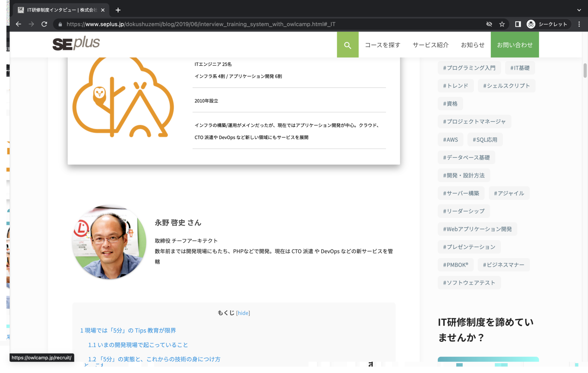Viewport: 588px width, 373px height.
Task: Click the URL address field
Action: (x=267, y=24)
